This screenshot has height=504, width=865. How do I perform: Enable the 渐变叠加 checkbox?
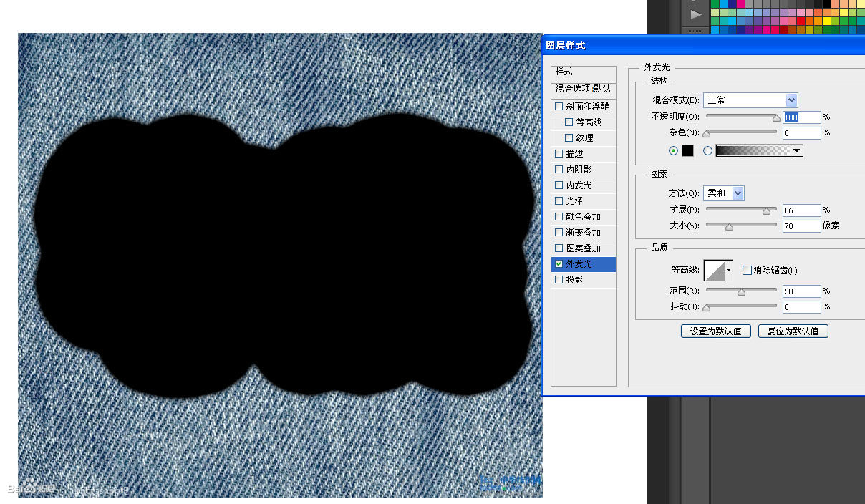pyautogui.click(x=559, y=233)
